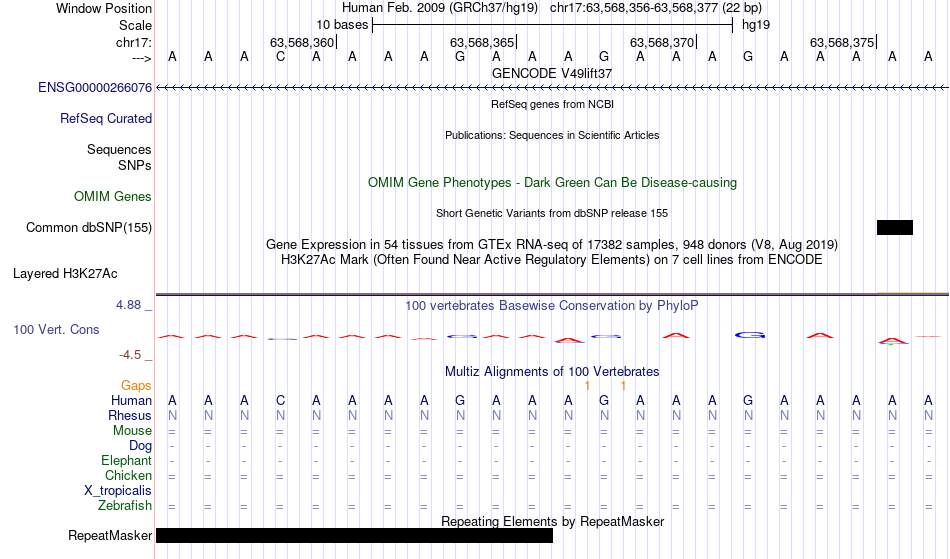The height and width of the screenshot is (559, 950).
Task: Click the Sequences label
Action: coord(119,150)
